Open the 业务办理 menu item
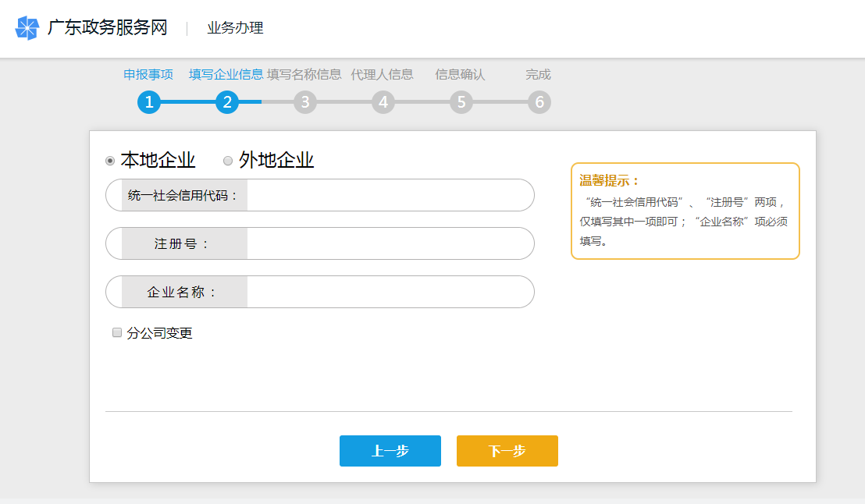This screenshot has height=504, width=865. point(233,27)
